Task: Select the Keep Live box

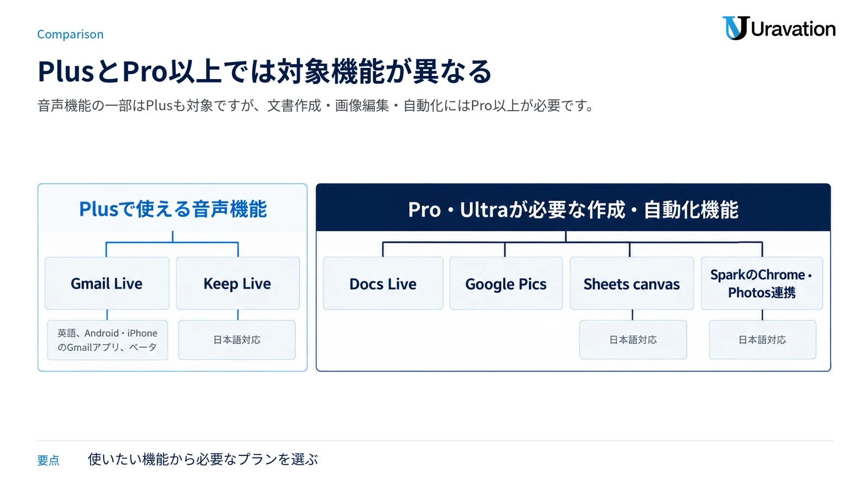Action: pyautogui.click(x=238, y=283)
